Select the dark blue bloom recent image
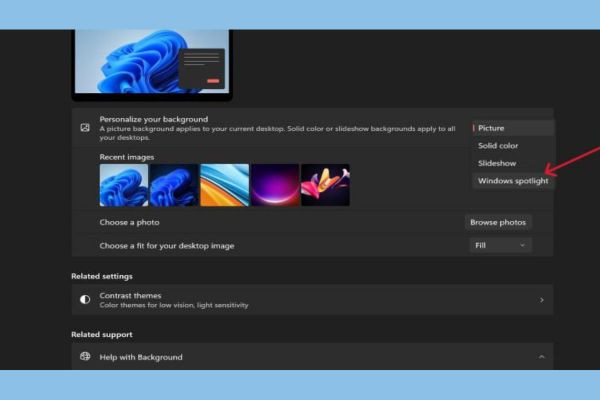Screen dimensions: 600x400 (x=174, y=185)
